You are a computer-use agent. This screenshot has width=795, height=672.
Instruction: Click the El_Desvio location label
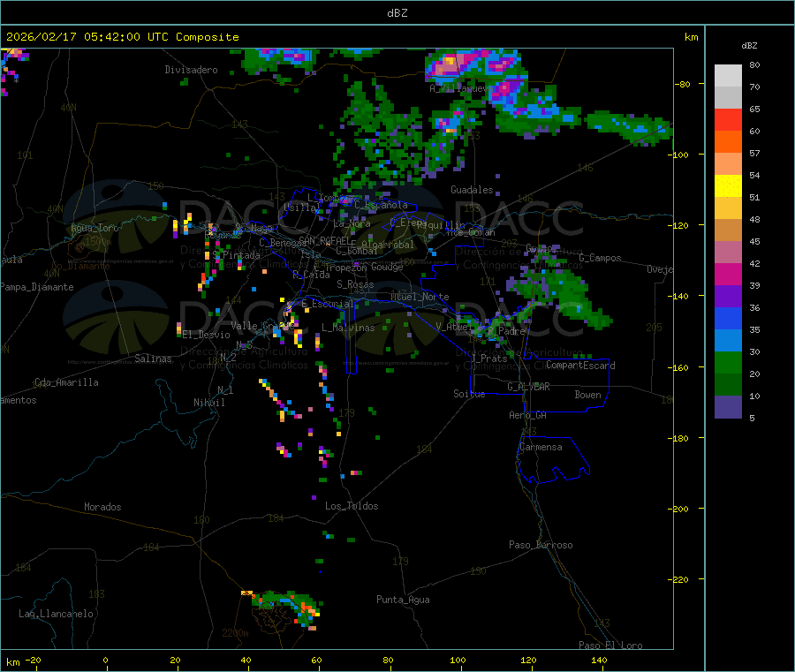[x=206, y=335]
